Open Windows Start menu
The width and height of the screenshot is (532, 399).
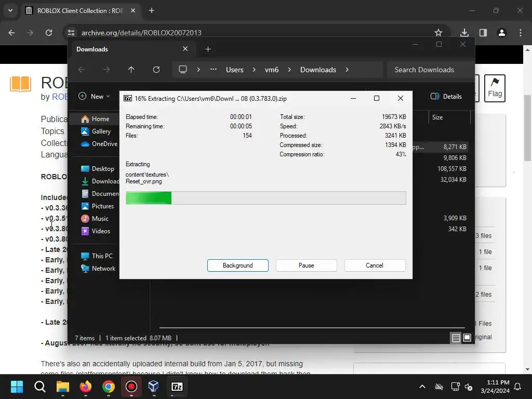(x=17, y=387)
